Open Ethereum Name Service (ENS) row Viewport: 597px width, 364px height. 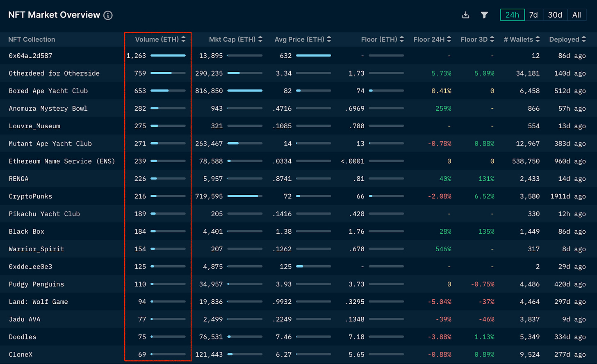tap(62, 162)
